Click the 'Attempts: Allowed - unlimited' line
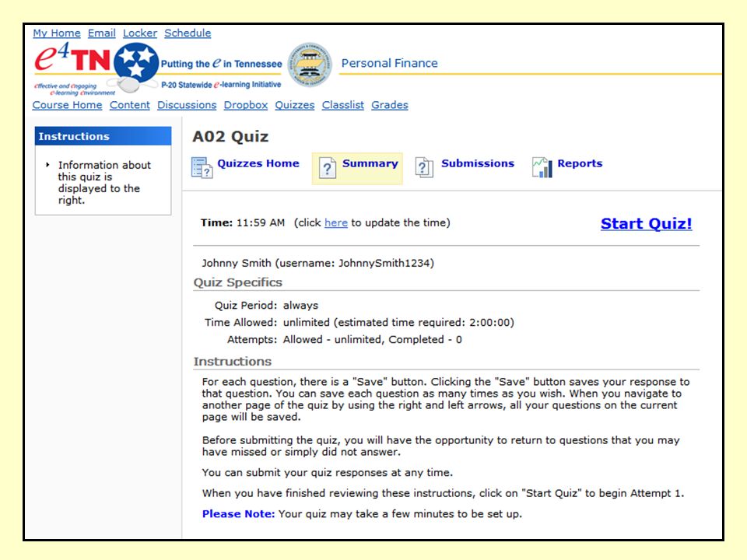This screenshot has width=747, height=560. tap(345, 340)
